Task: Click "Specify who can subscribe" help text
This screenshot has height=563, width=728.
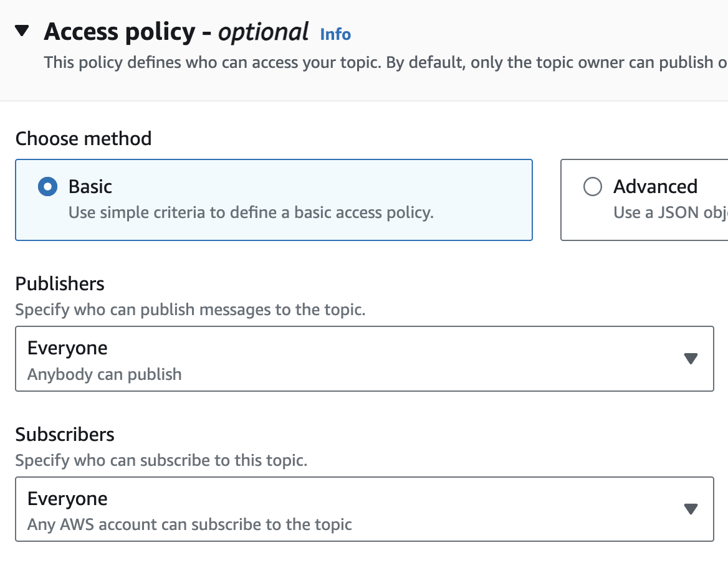Action: tap(161, 460)
